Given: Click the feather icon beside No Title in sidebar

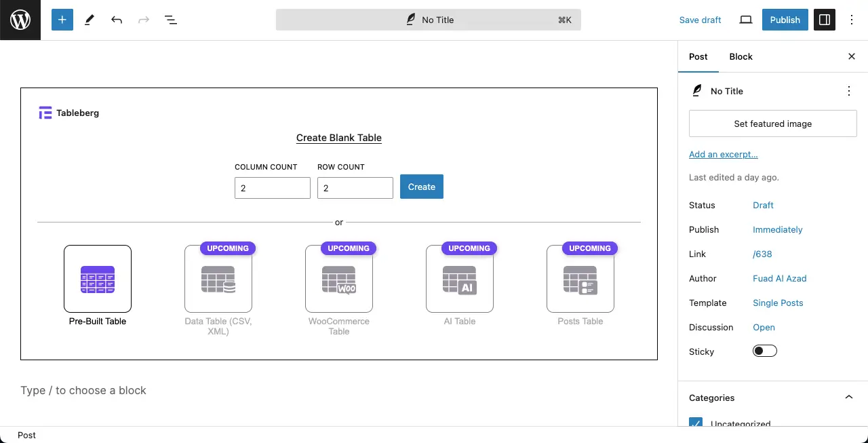Looking at the screenshot, I should pyautogui.click(x=697, y=91).
